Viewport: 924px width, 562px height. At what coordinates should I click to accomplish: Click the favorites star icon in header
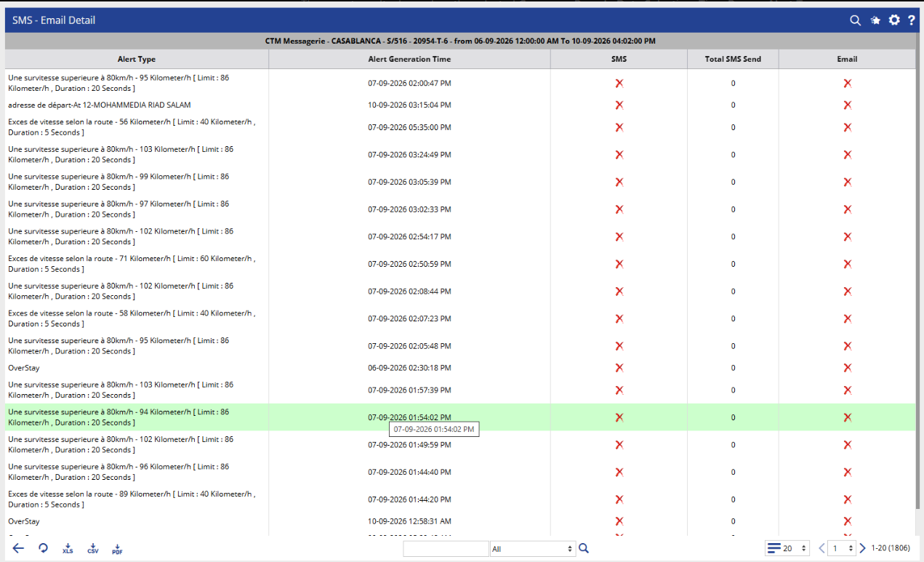[x=875, y=20]
